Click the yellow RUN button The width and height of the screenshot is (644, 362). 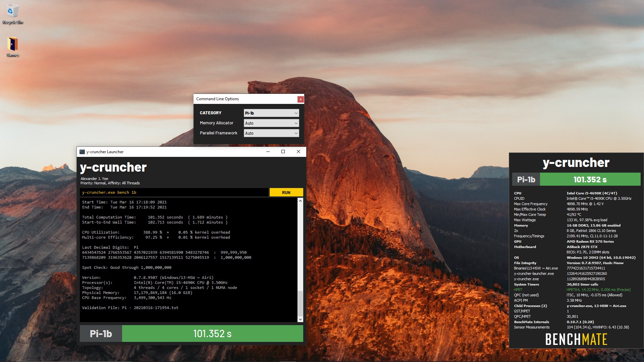[286, 192]
